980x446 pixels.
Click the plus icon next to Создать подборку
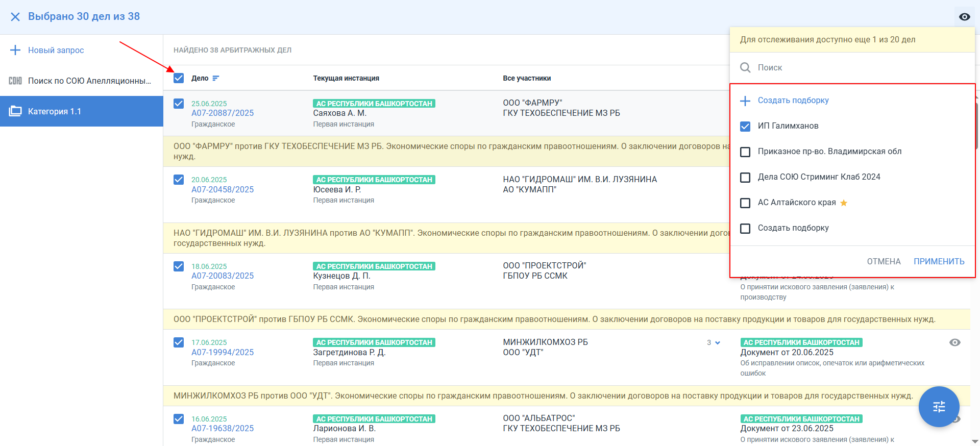pyautogui.click(x=745, y=101)
